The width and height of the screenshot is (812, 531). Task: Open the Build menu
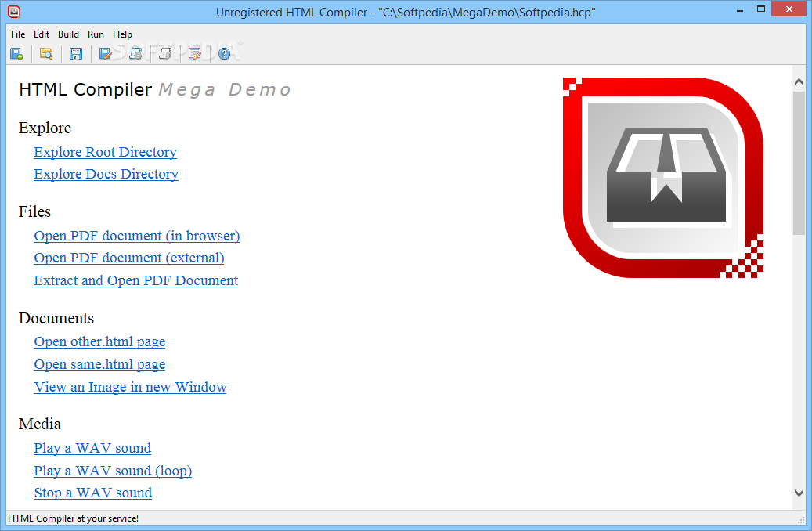coord(68,34)
